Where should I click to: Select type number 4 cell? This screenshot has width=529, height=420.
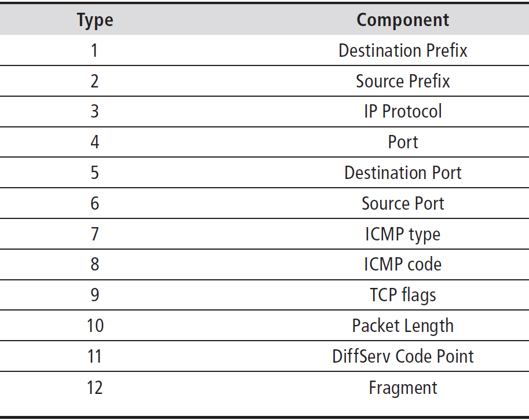pos(95,143)
